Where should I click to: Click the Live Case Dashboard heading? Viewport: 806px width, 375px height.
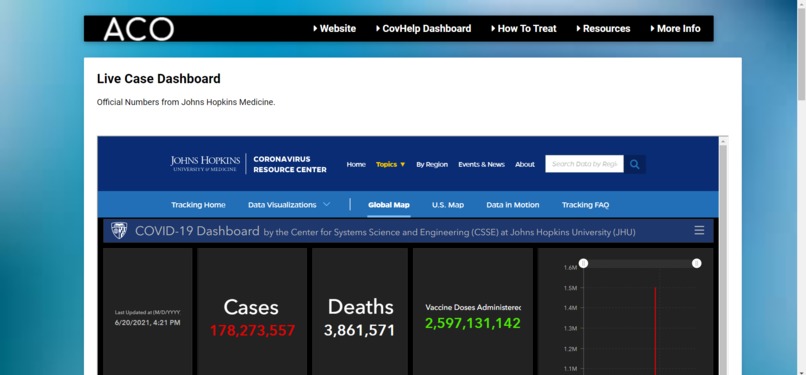click(x=159, y=79)
